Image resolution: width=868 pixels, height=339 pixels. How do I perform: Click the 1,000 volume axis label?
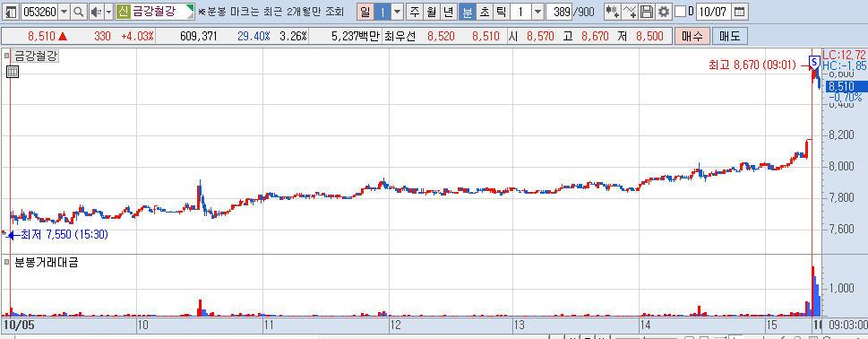[x=840, y=288]
